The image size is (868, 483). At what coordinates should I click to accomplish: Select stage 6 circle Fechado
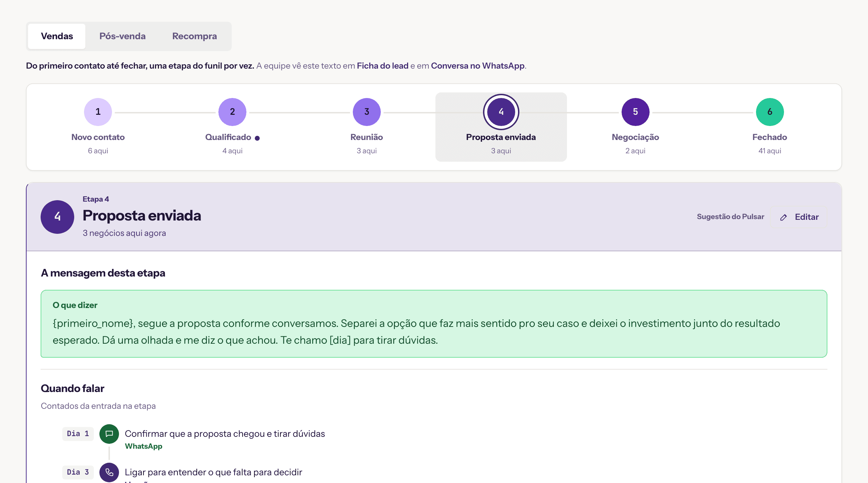tap(770, 112)
